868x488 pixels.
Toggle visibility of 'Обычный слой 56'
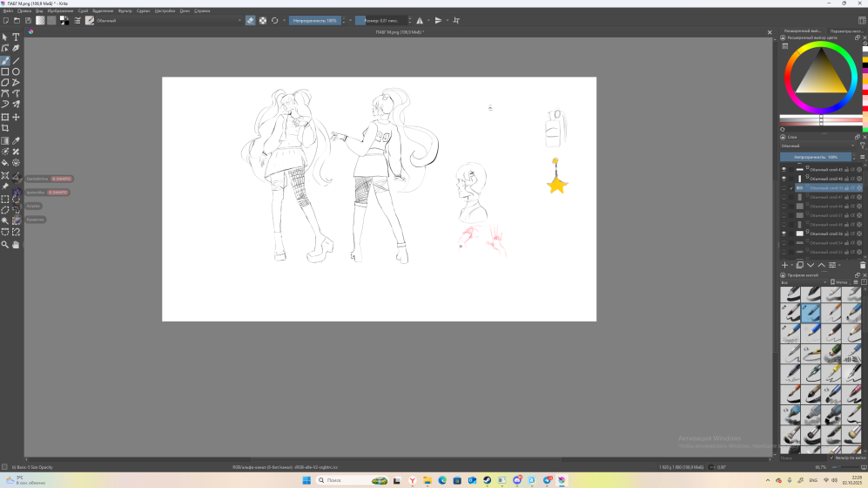click(784, 234)
